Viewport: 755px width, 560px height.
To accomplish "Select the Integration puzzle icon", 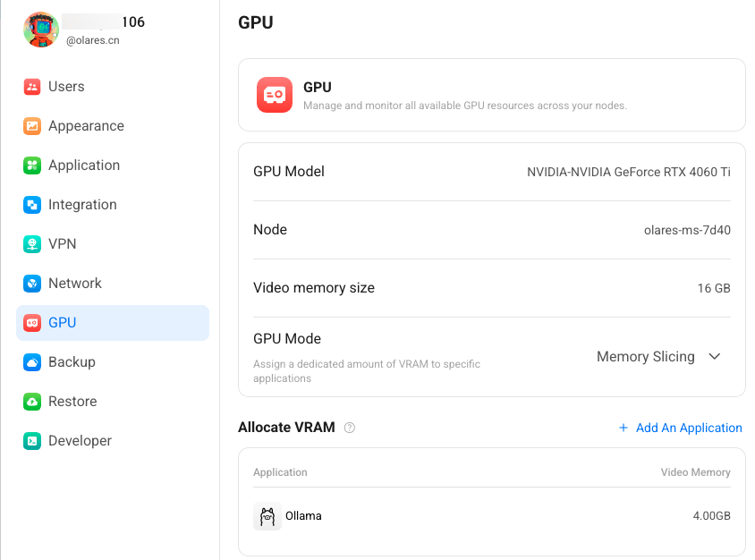I will 31,204.
